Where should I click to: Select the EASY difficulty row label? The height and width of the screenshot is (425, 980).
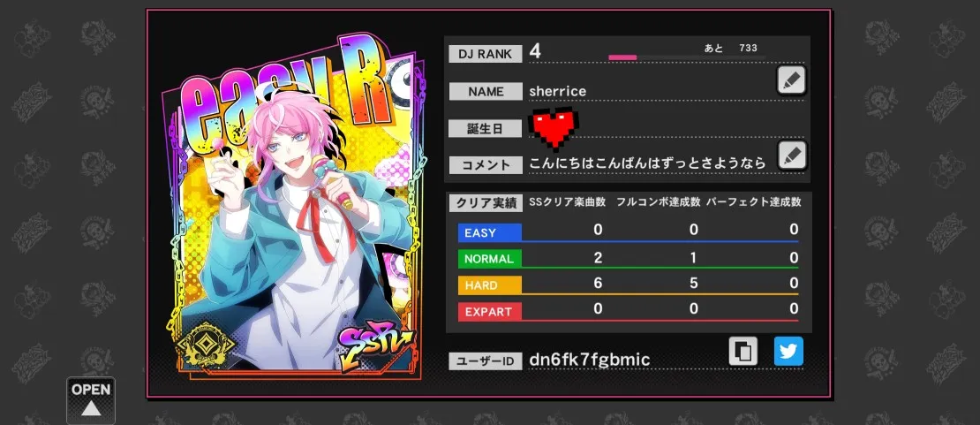point(489,233)
